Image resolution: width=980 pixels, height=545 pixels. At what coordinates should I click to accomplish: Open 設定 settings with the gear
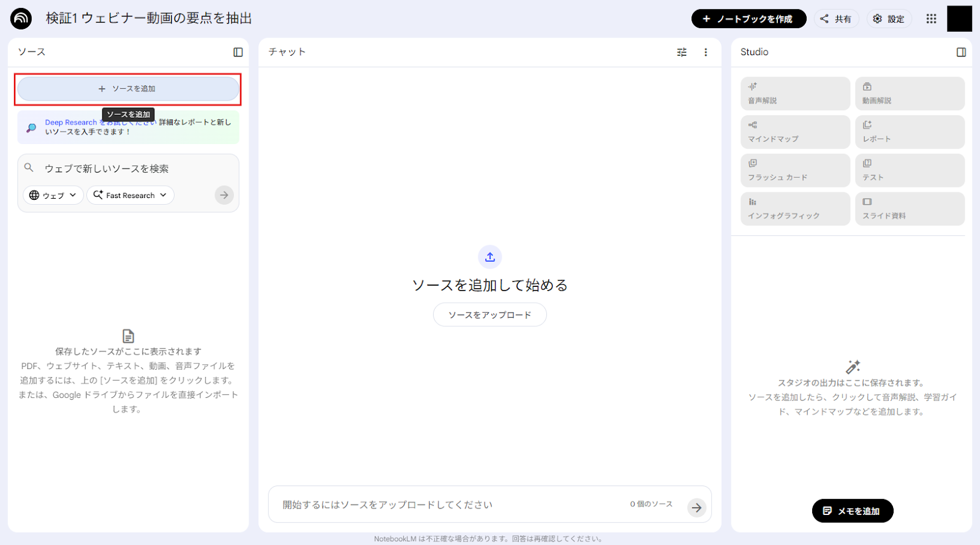point(889,19)
